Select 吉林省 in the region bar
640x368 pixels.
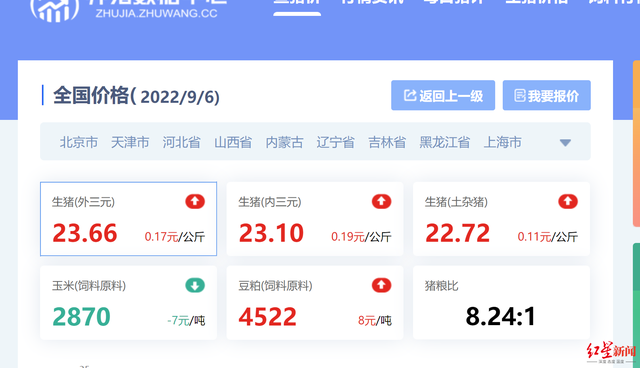387,142
